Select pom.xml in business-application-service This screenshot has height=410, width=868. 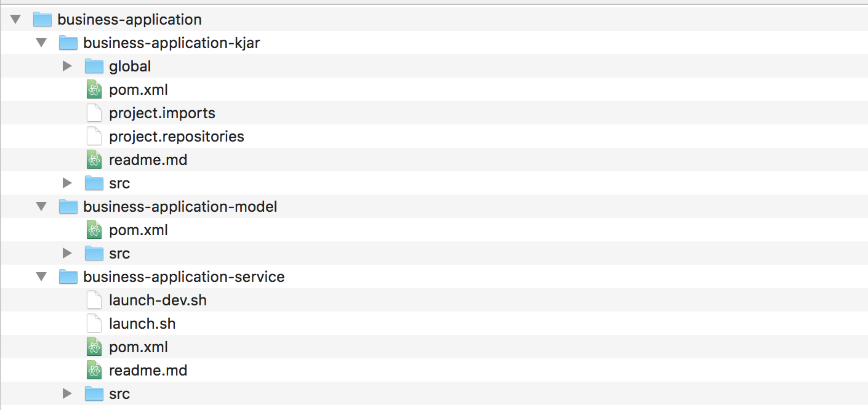[138, 347]
